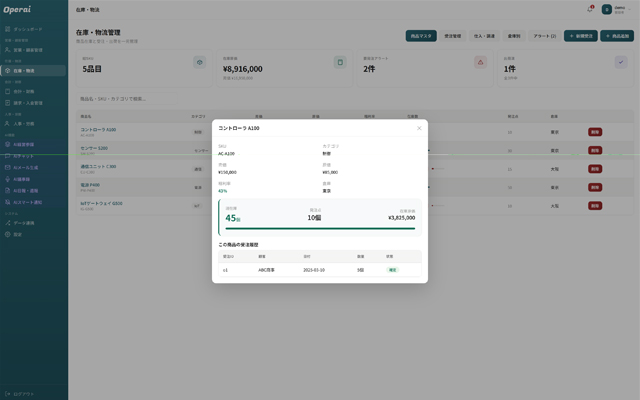The image size is (640, 400).
Task: Click the 会計・財務 sidebar icon
Action: (x=8, y=92)
